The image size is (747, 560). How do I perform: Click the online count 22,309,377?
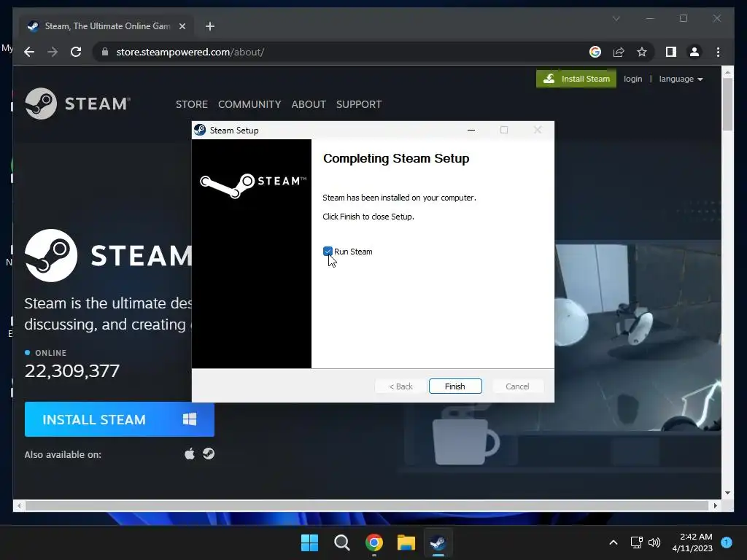(x=72, y=371)
